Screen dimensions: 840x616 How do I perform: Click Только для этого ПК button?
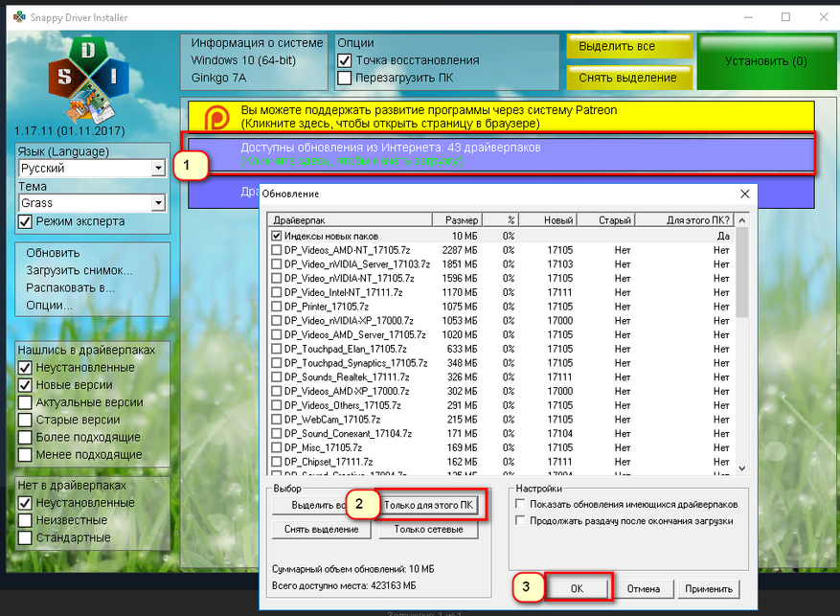[428, 505]
